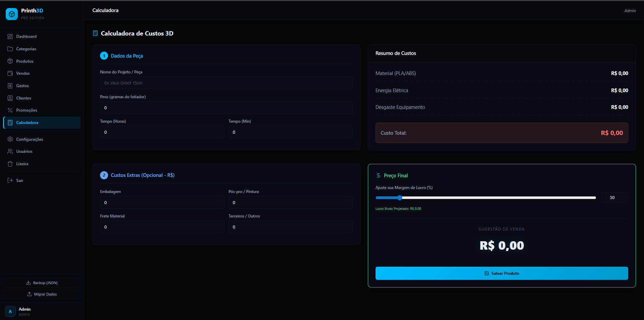Screen dimensions: 644x320
Task: Click the Configurações gear icon
Action: pyautogui.click(x=10, y=139)
